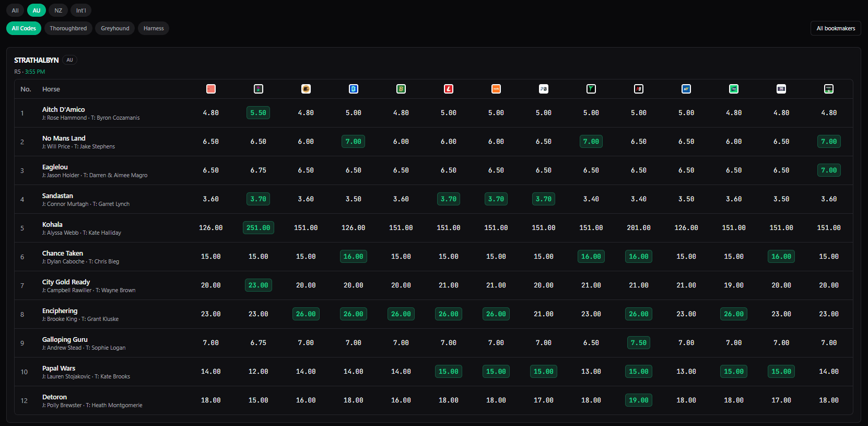
Task: Filter by Thoroughbred races
Action: pos(68,28)
